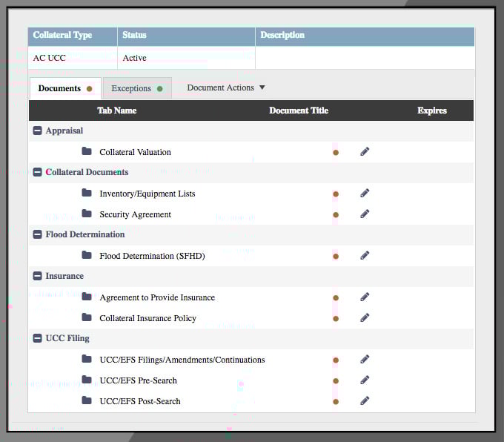The width and height of the screenshot is (504, 442).
Task: Open the Collateral Valuation document link
Action: (135, 152)
